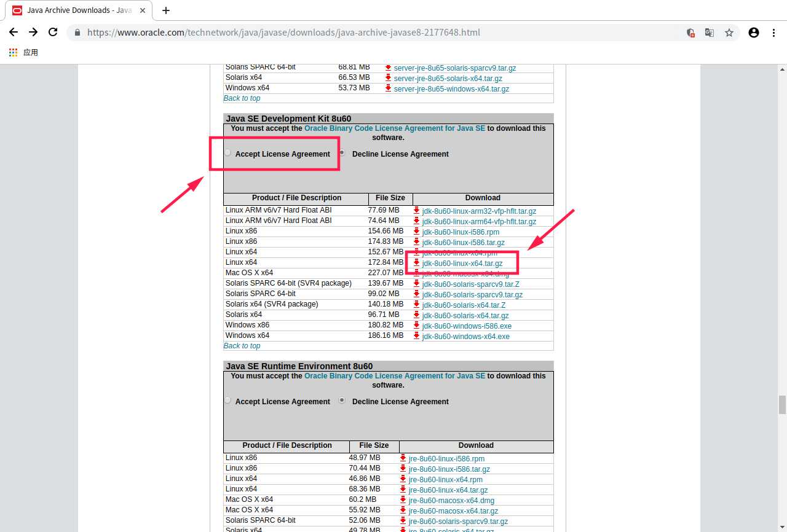Click download arrow icon for jre-8u60-linux-i586.rpm
This screenshot has height=532, width=787.
pyautogui.click(x=403, y=458)
